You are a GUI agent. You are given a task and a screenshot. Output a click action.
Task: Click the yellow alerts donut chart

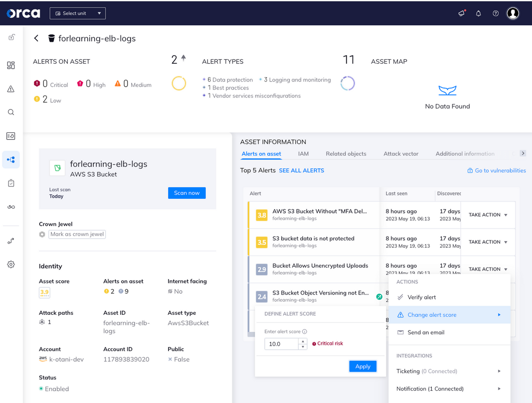[x=179, y=83]
